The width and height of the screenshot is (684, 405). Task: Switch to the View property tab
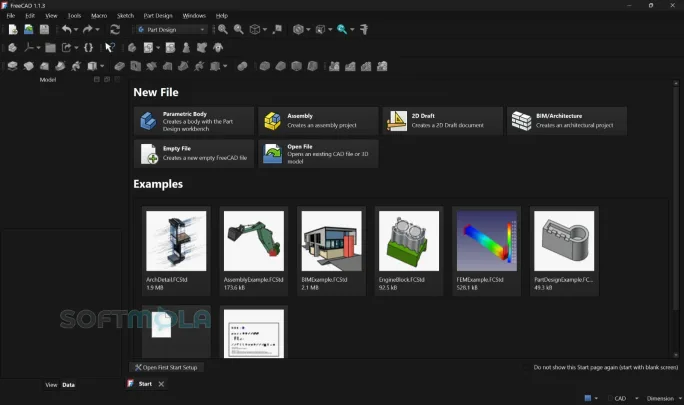51,385
